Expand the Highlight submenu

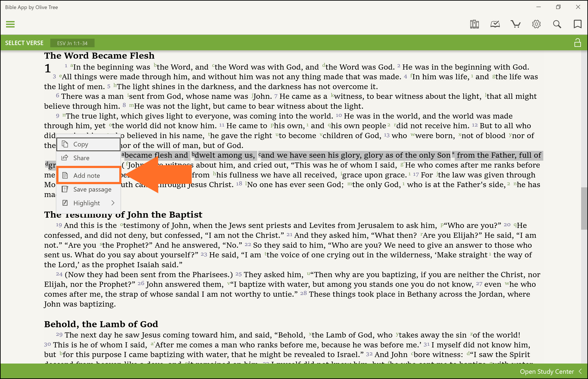coord(88,203)
